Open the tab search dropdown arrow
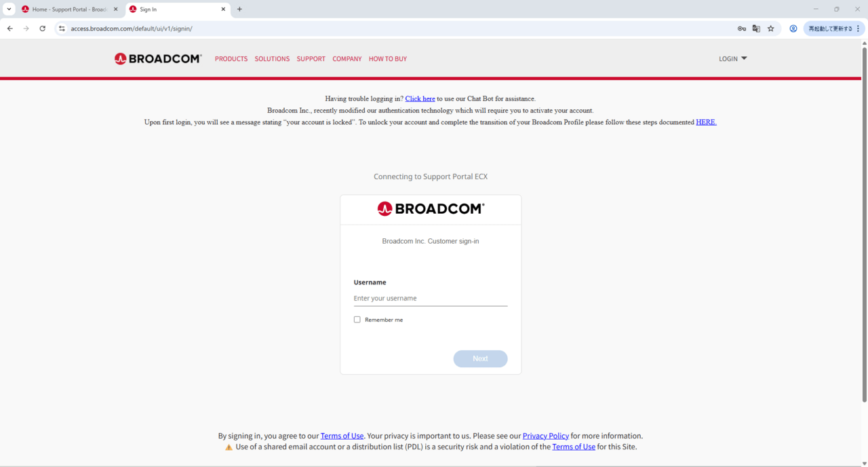This screenshot has height=467, width=868. point(9,10)
